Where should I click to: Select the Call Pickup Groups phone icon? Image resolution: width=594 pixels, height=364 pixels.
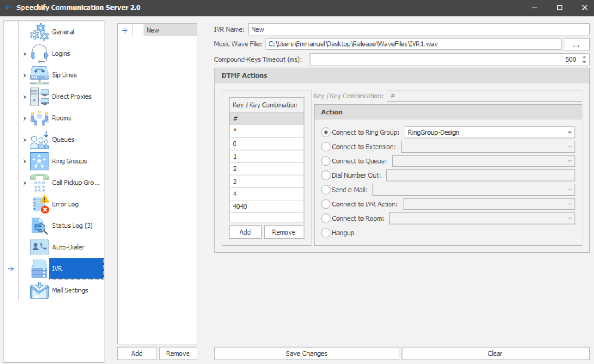point(39,182)
